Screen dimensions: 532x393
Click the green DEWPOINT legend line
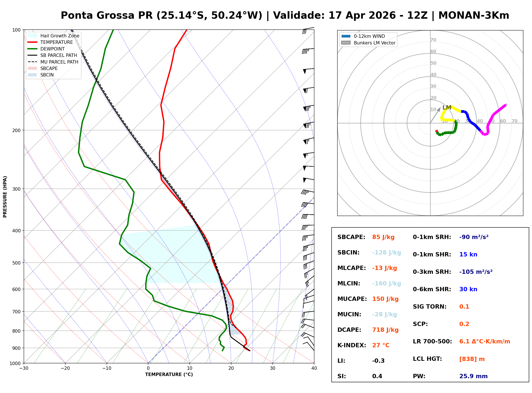click(x=32, y=49)
